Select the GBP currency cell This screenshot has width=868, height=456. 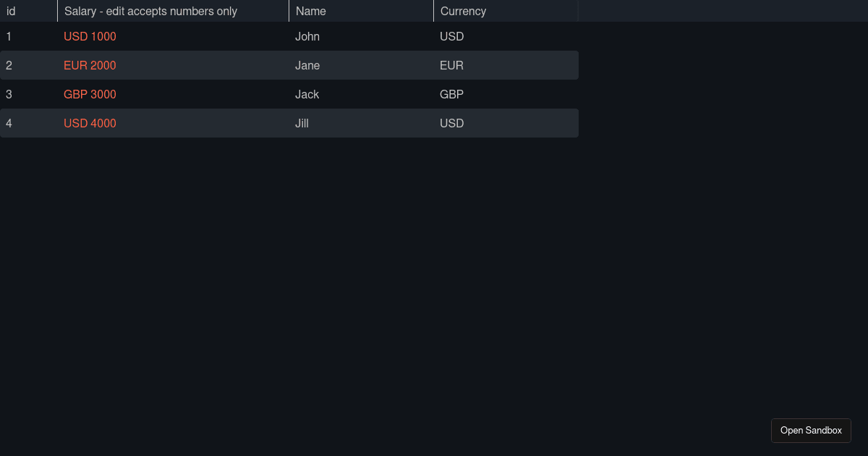tap(506, 94)
